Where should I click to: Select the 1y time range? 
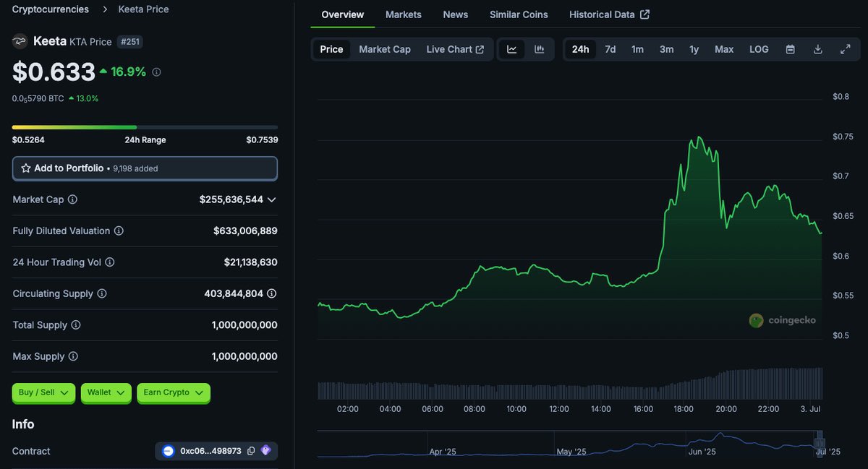point(694,49)
